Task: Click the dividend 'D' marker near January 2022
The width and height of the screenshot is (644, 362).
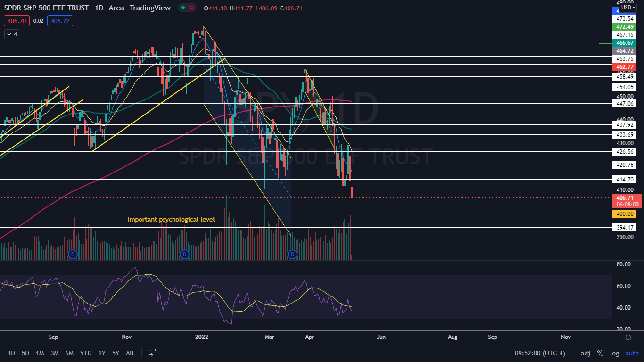Action: coord(184,255)
